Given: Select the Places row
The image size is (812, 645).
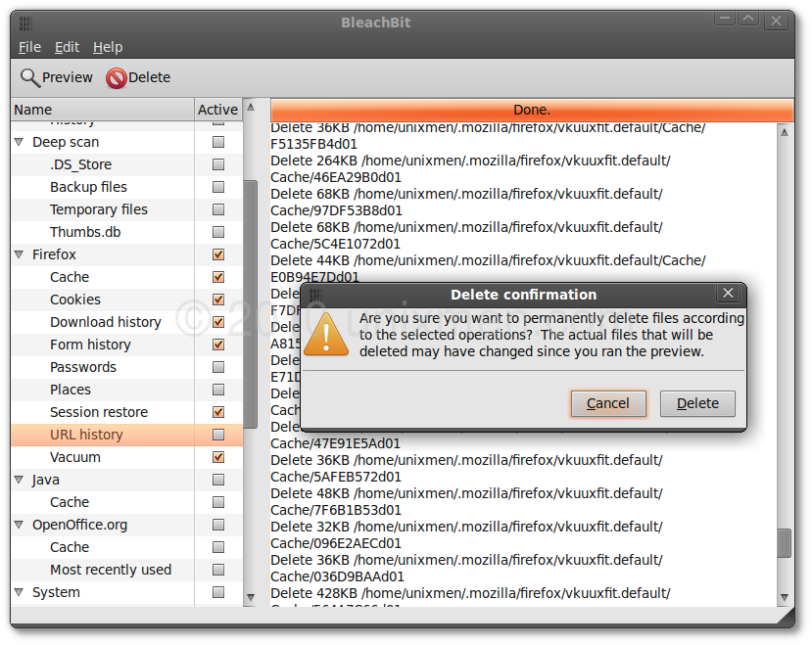Looking at the screenshot, I should pos(127,390).
